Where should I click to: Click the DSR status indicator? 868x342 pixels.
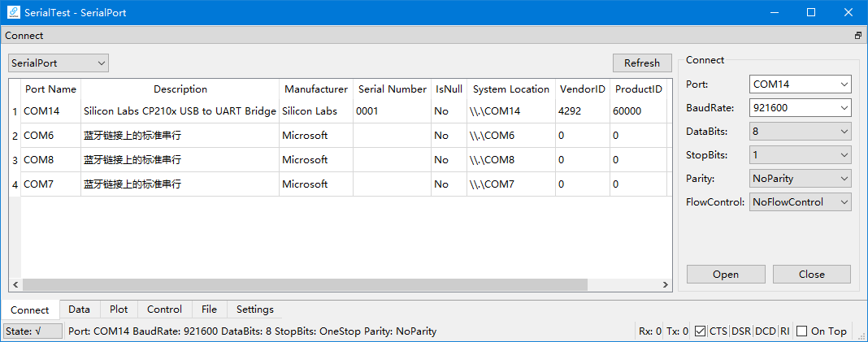point(741,331)
